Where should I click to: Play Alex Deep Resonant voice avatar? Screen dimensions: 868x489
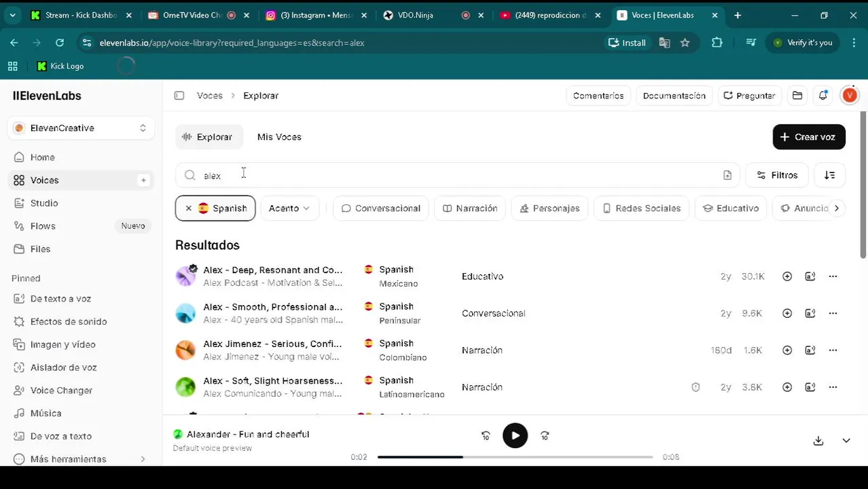(x=185, y=276)
